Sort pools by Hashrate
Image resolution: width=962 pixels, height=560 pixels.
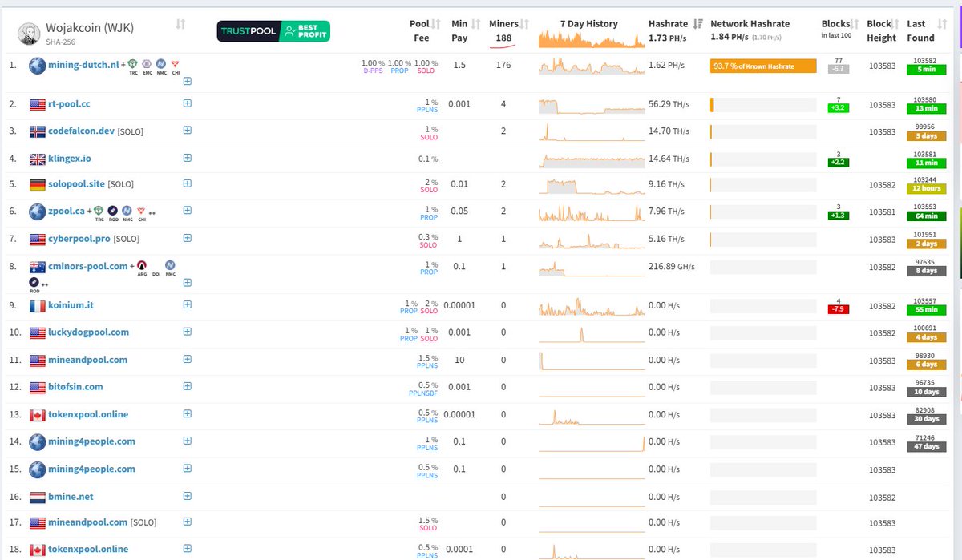(x=698, y=24)
